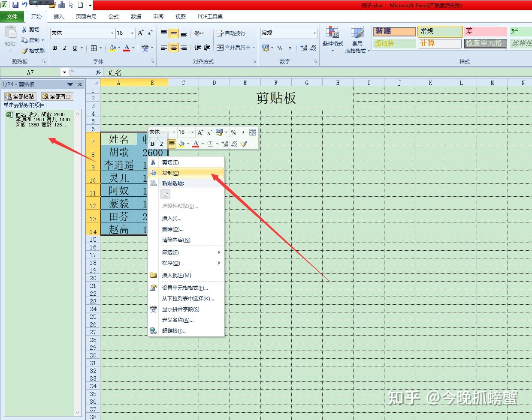The height and width of the screenshot is (420, 532).
Task: Click the Wrap Text (自动换行) icon
Action: [x=220, y=33]
